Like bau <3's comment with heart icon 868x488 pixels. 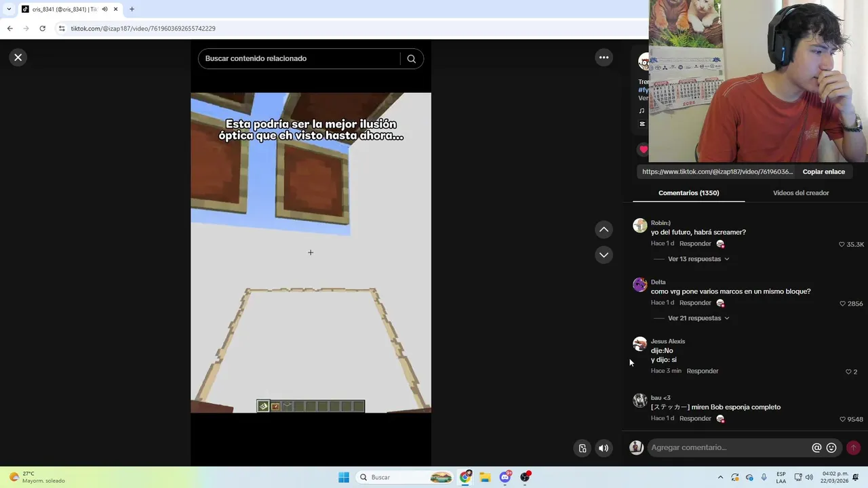click(842, 419)
